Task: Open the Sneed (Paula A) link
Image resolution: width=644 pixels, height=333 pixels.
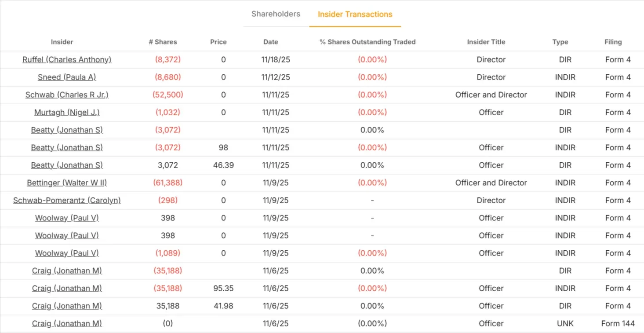Action: click(67, 77)
